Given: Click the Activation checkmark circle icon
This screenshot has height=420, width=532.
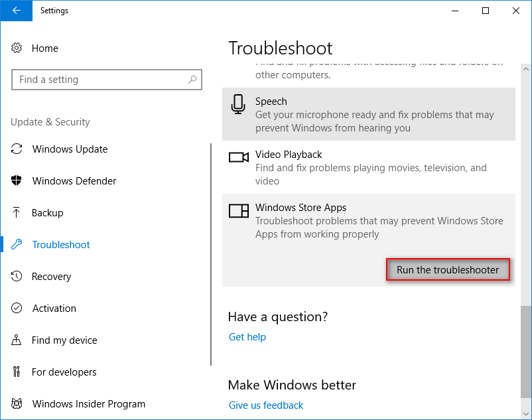Looking at the screenshot, I should 17,309.
